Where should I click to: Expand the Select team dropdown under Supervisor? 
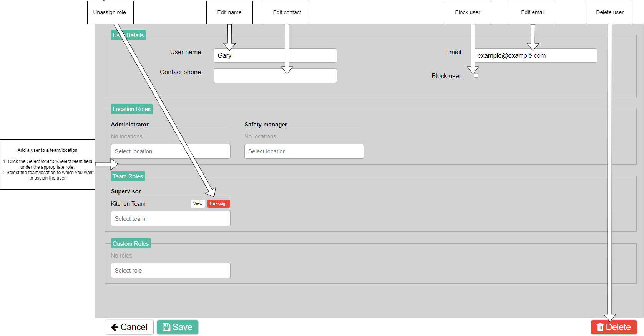pyautogui.click(x=170, y=219)
